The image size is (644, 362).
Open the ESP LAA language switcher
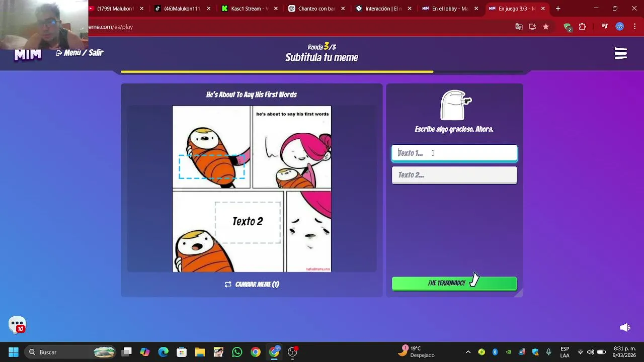(565, 352)
